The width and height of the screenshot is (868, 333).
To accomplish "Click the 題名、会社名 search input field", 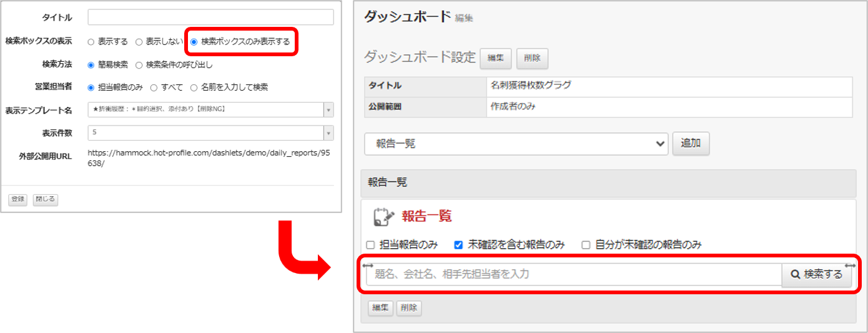I will tap(574, 274).
